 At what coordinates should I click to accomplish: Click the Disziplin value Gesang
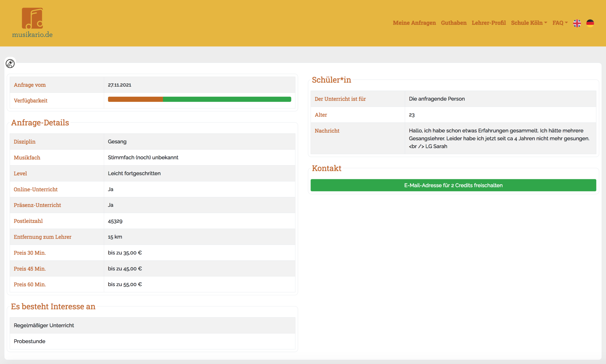click(x=117, y=142)
